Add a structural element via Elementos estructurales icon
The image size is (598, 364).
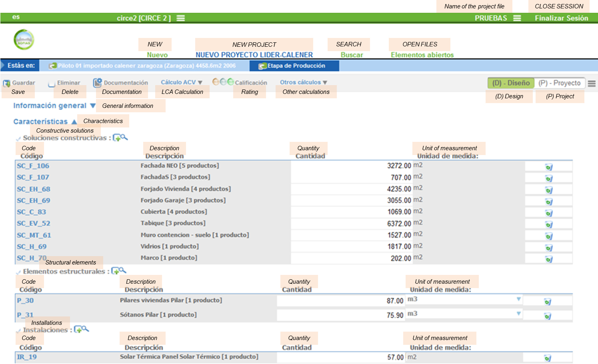pos(119,271)
